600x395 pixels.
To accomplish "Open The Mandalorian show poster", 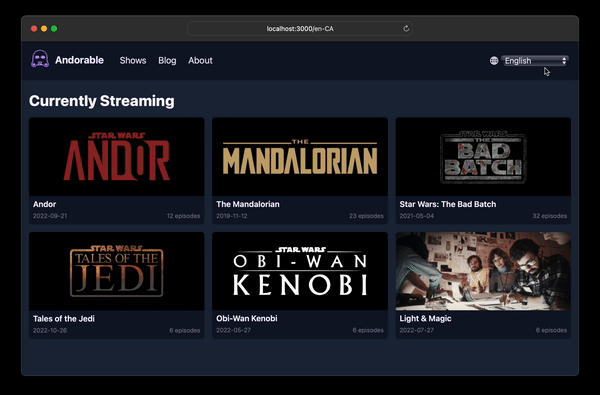I will (x=300, y=157).
